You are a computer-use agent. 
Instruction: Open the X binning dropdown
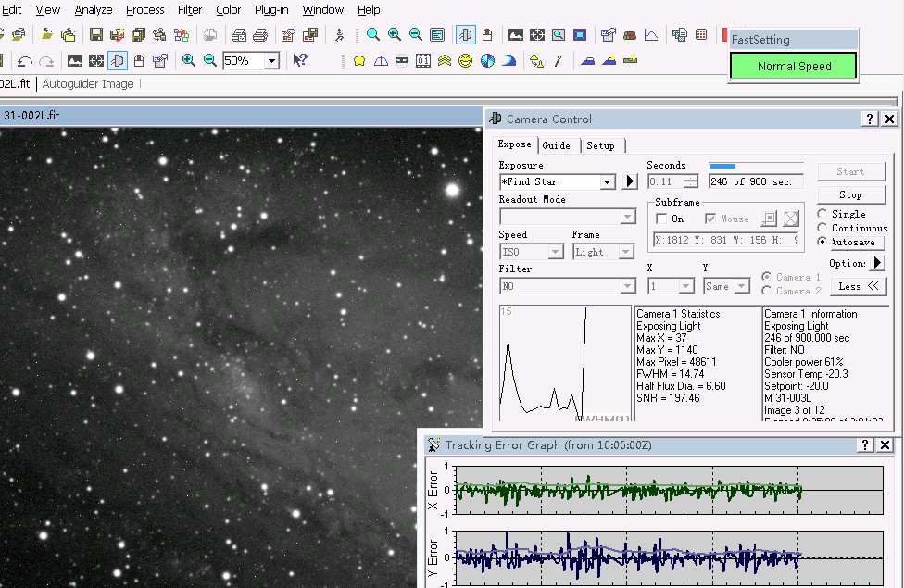tap(685, 286)
